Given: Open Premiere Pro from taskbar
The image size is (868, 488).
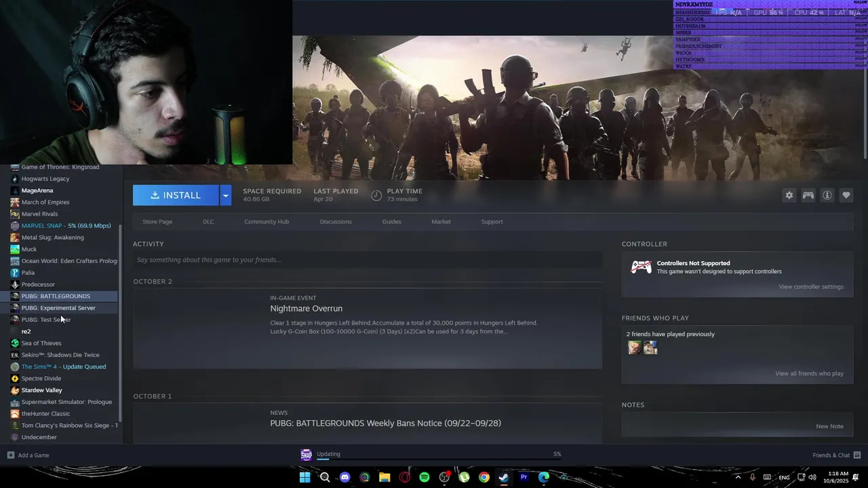Looking at the screenshot, I should 524,477.
